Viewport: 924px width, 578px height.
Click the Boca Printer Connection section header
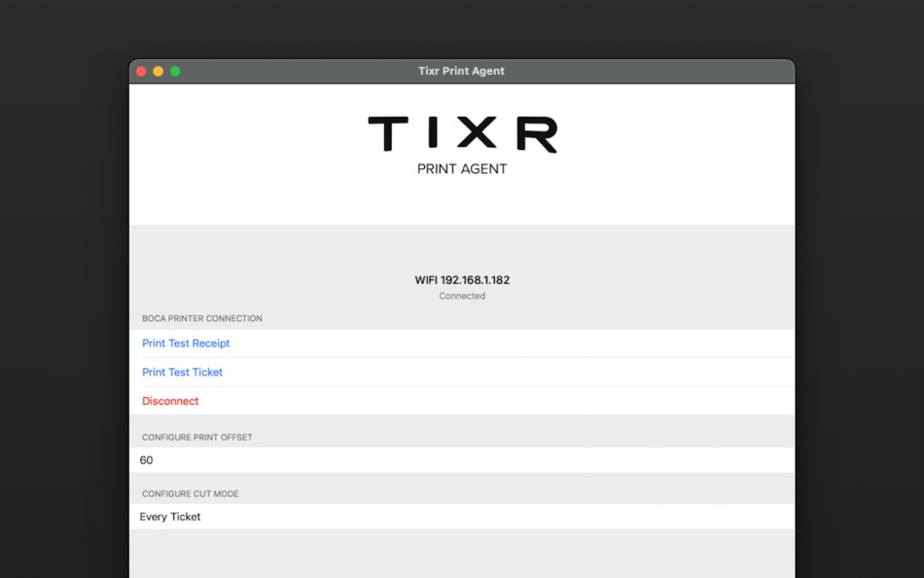(x=202, y=318)
